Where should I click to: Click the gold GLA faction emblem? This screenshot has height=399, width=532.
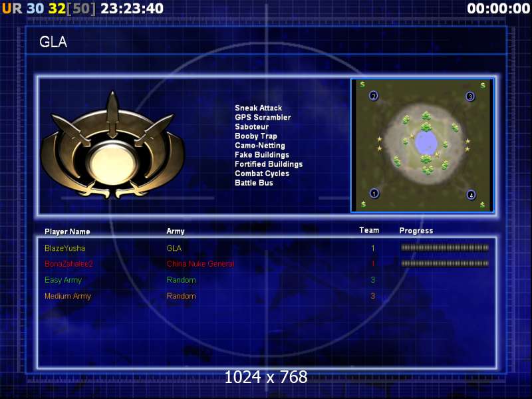coord(112,145)
